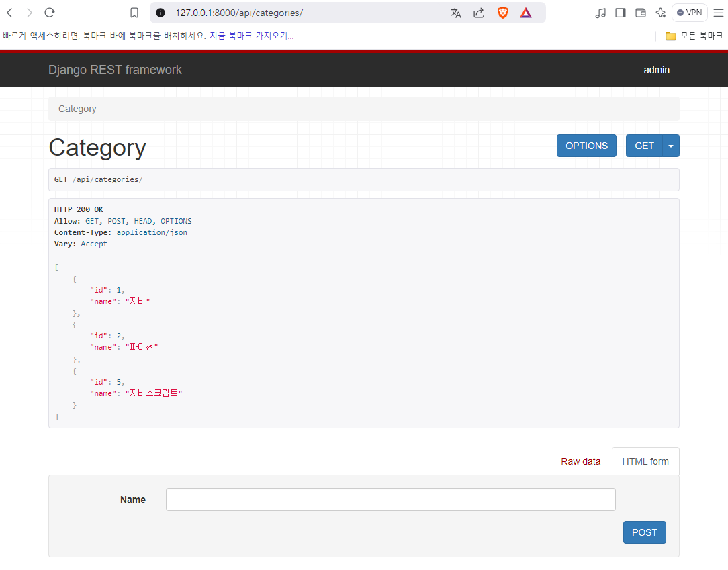728x570 pixels.
Task: Click the name value "파이썬"
Action: 142,347
